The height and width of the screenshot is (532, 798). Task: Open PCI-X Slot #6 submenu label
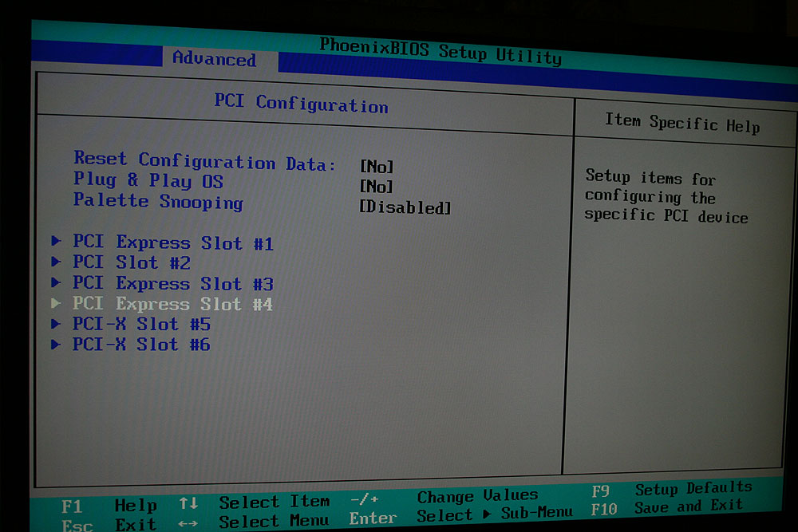[141, 345]
